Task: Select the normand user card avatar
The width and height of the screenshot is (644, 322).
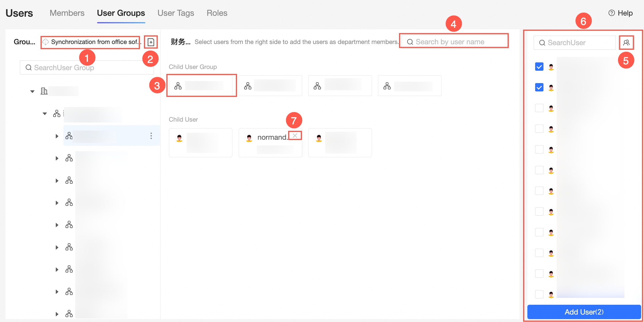Action: click(249, 138)
